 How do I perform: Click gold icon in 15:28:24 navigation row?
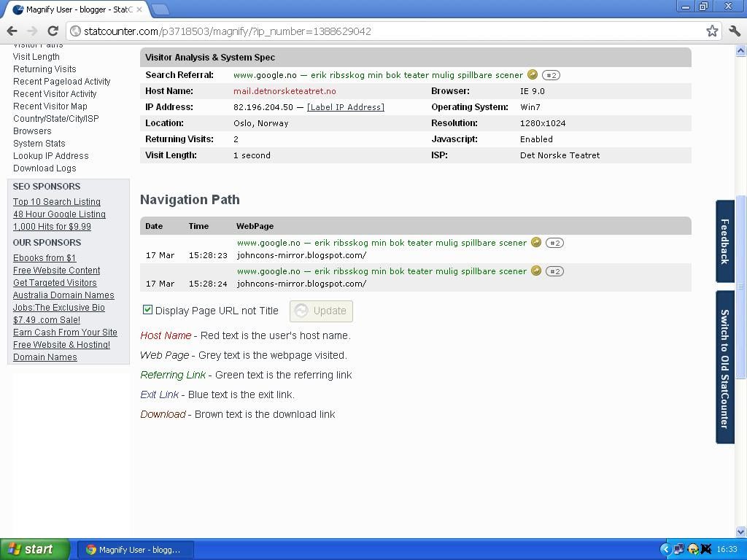[x=536, y=271]
